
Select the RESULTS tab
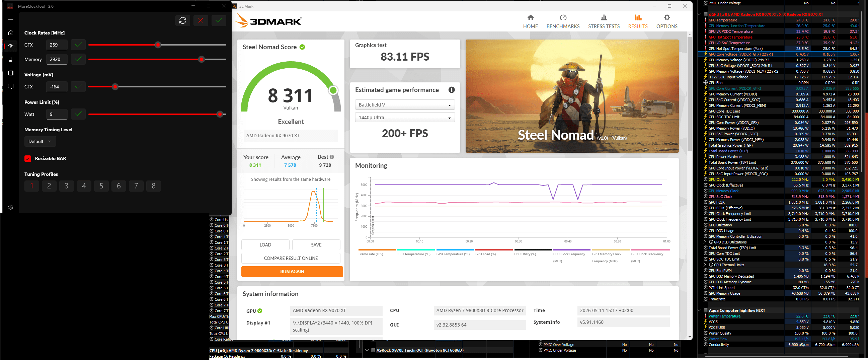[637, 21]
